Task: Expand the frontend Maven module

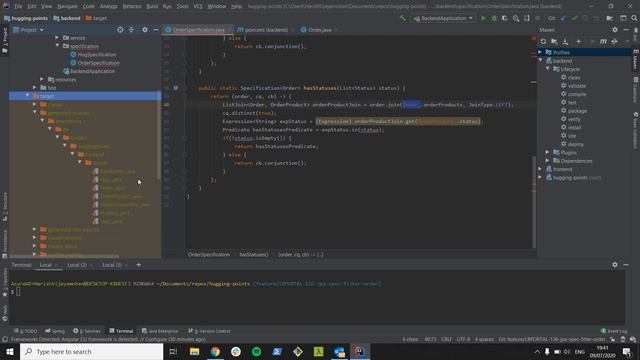Action: 540,169
